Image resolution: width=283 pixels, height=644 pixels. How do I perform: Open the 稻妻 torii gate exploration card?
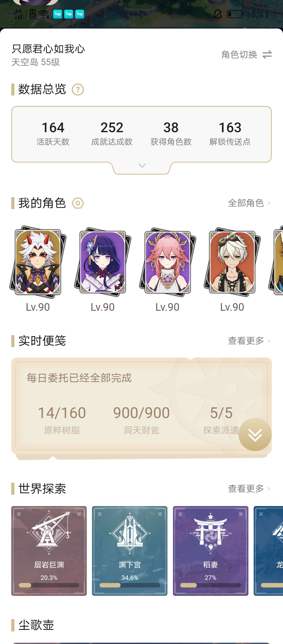click(210, 551)
